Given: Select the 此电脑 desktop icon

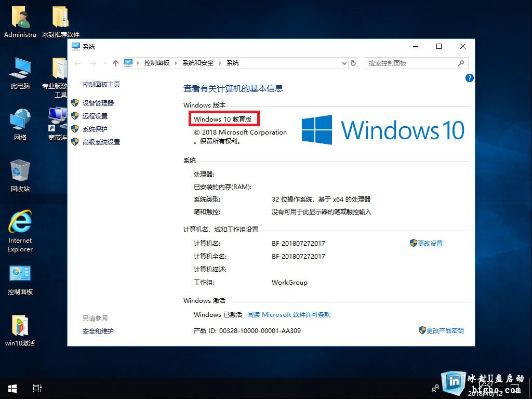Looking at the screenshot, I should point(20,73).
